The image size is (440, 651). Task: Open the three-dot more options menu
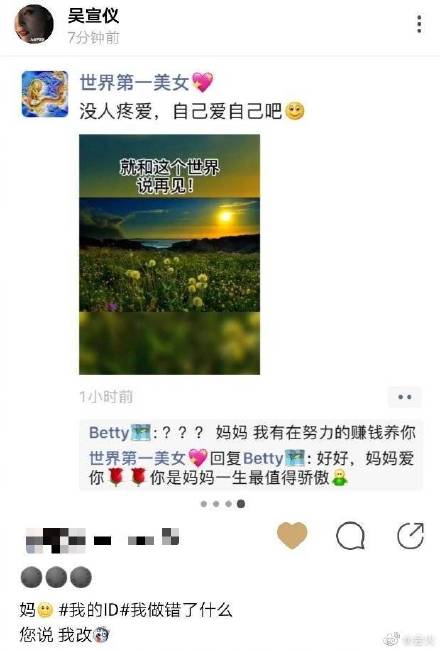[x=419, y=24]
